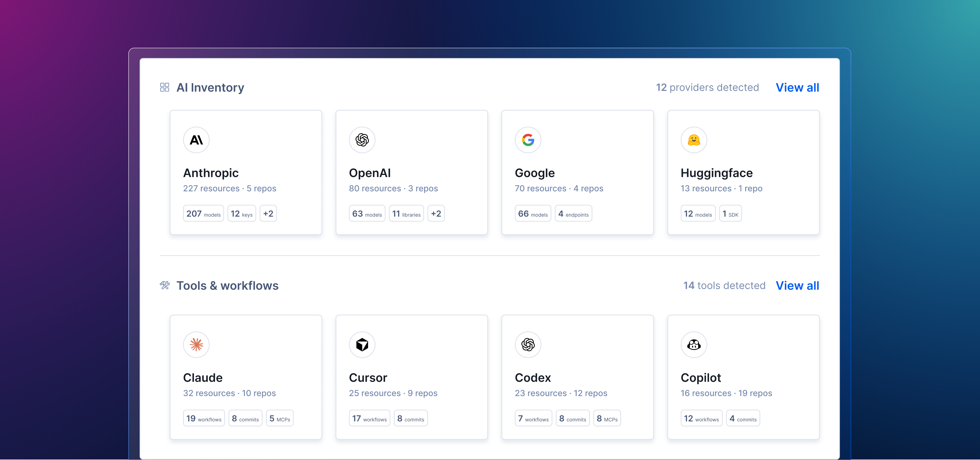This screenshot has height=460, width=980.
Task: Select the Cursor tool icon
Action: (x=362, y=344)
